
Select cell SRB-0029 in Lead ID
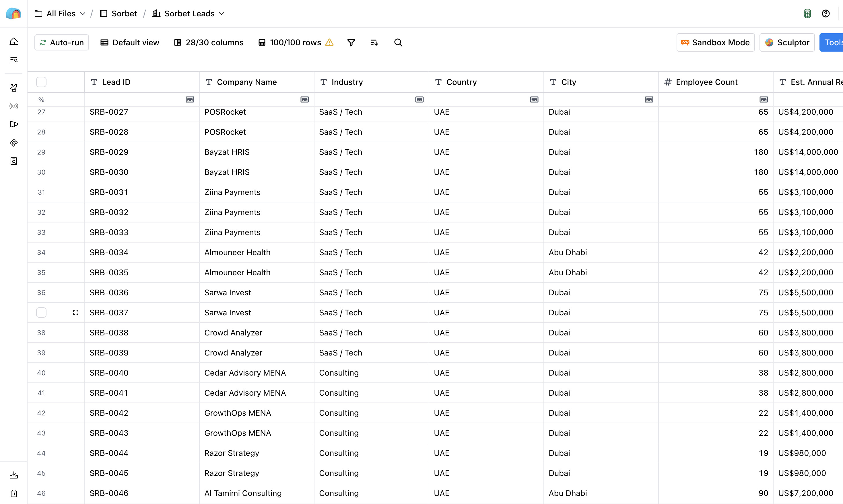click(x=142, y=152)
